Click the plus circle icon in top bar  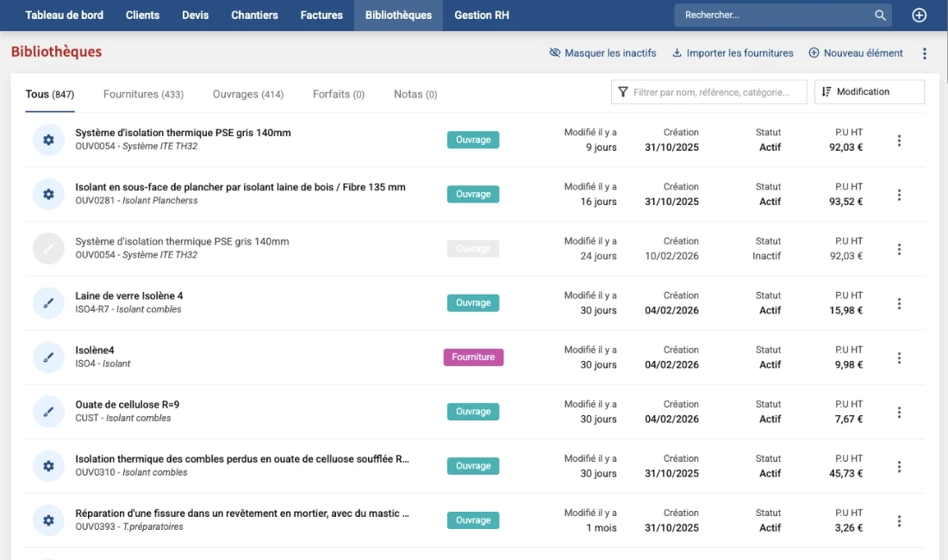(920, 16)
